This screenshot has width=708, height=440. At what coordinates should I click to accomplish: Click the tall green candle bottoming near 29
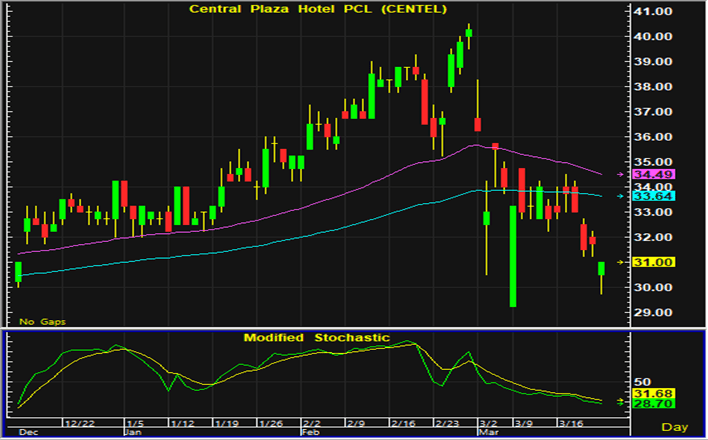pyautogui.click(x=513, y=256)
